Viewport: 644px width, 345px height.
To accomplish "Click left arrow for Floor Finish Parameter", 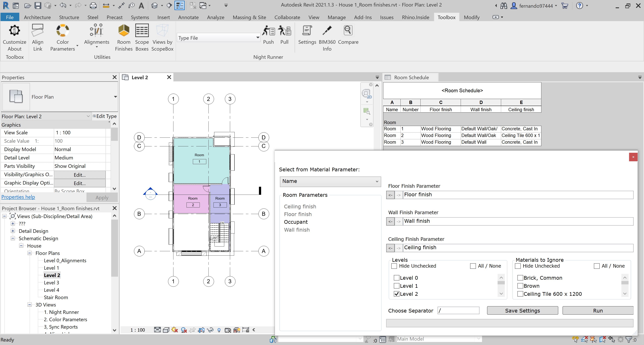I will (390, 195).
